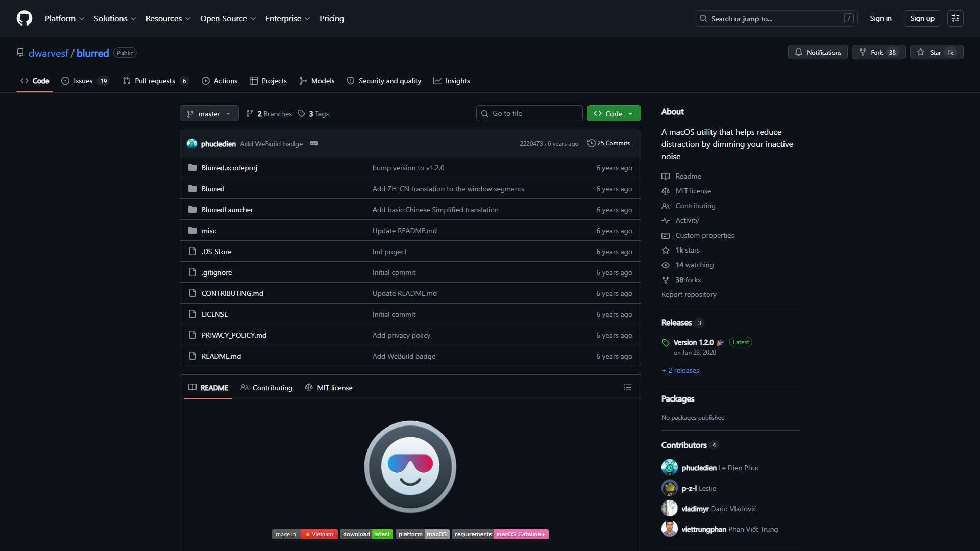
Task: View 25 Commits history
Action: 608,143
